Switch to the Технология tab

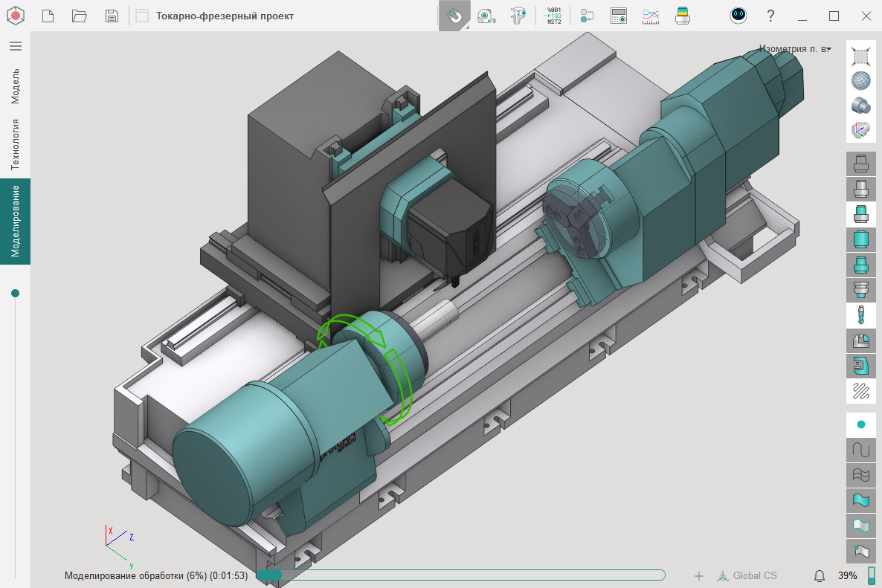[x=16, y=144]
